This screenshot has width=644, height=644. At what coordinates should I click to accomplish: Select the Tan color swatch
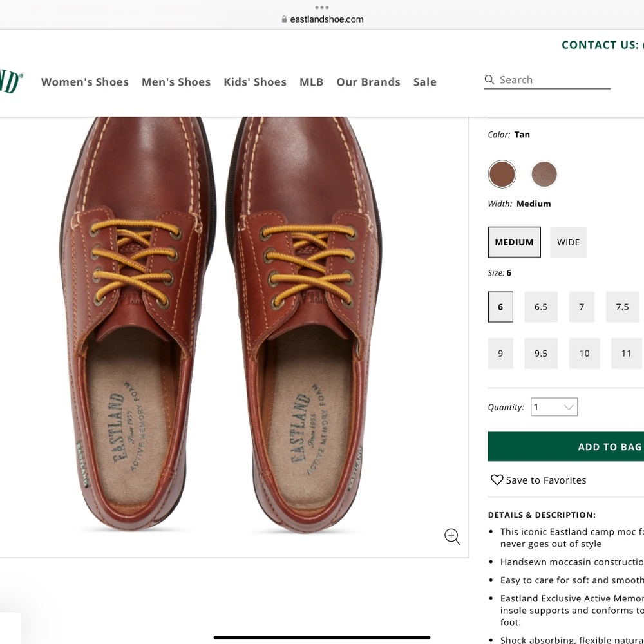[x=502, y=174]
